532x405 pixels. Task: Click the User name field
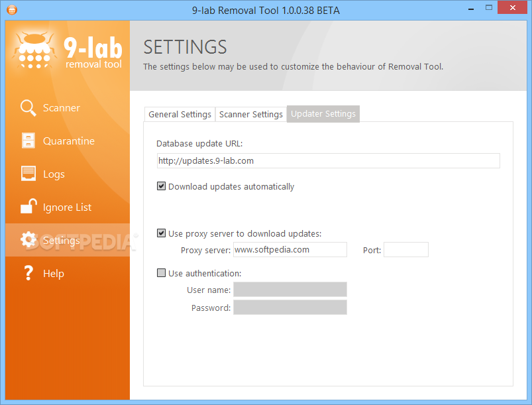click(x=290, y=290)
